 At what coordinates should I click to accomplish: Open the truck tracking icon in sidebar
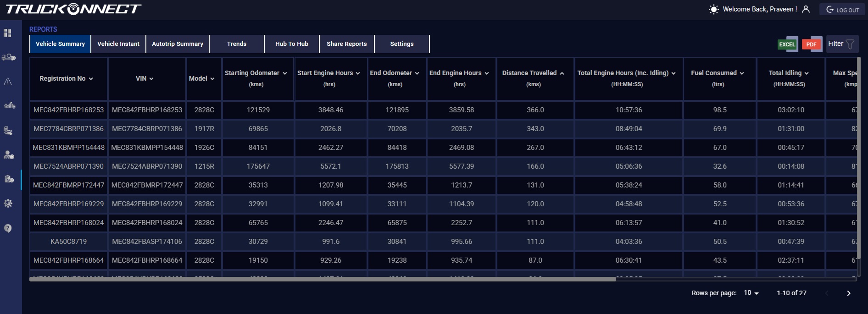[8, 57]
